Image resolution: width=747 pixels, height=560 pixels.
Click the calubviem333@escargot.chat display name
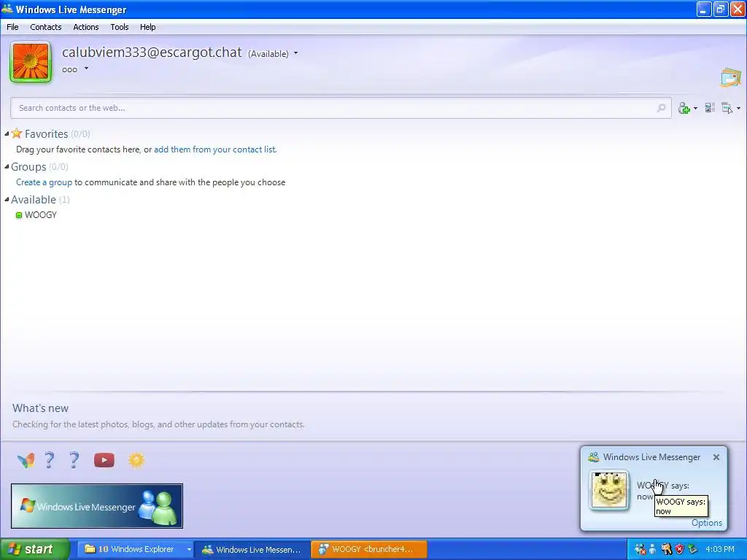pos(152,52)
